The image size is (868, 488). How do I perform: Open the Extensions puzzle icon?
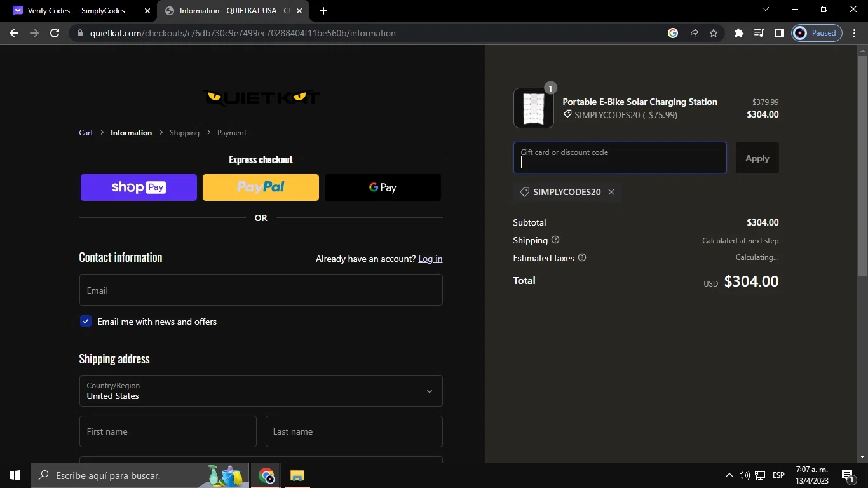point(738,33)
